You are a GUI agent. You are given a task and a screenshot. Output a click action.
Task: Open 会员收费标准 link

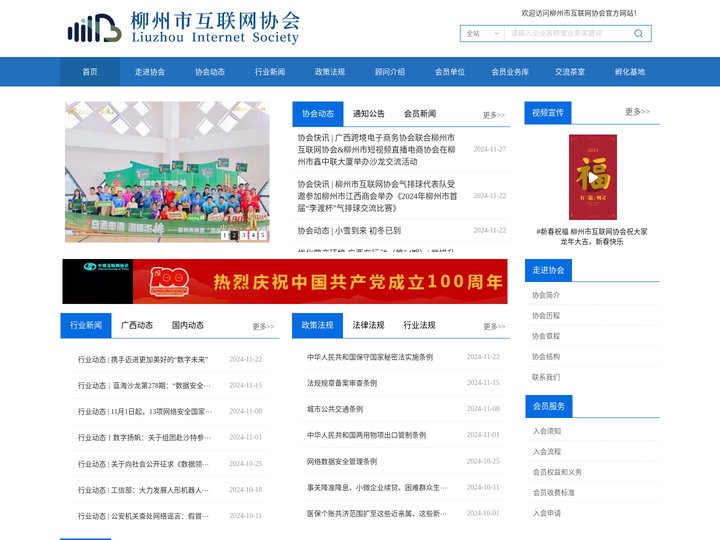tap(554, 492)
